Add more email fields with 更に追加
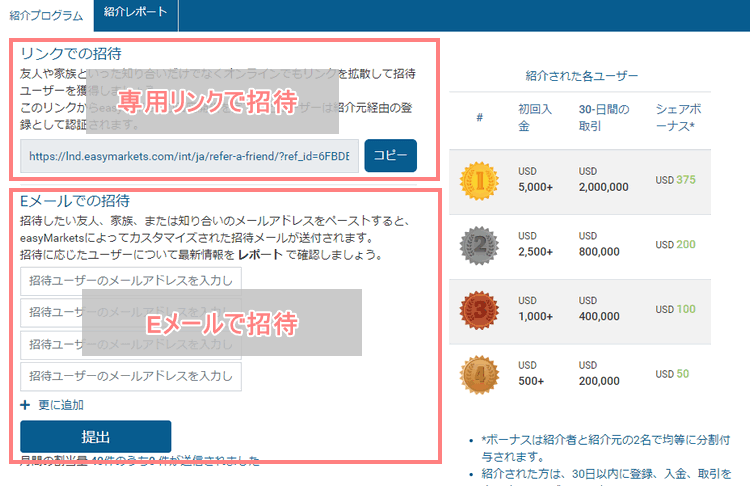 click(x=61, y=405)
